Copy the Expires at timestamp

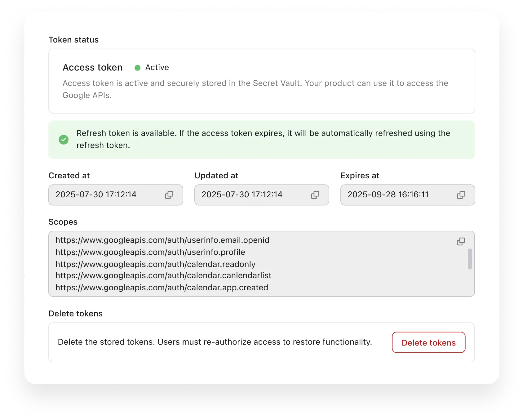tap(461, 195)
